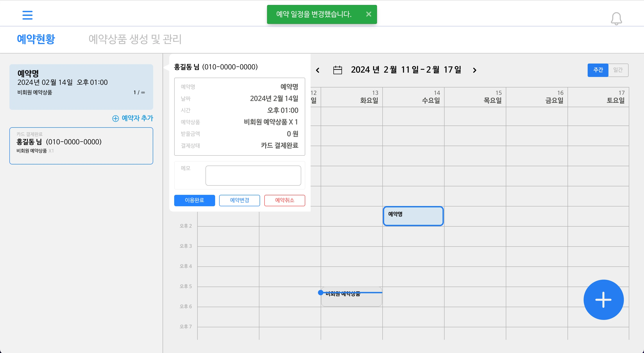Screen dimensions: 644x353
Task: Open the calendar date picker icon
Action: click(337, 70)
